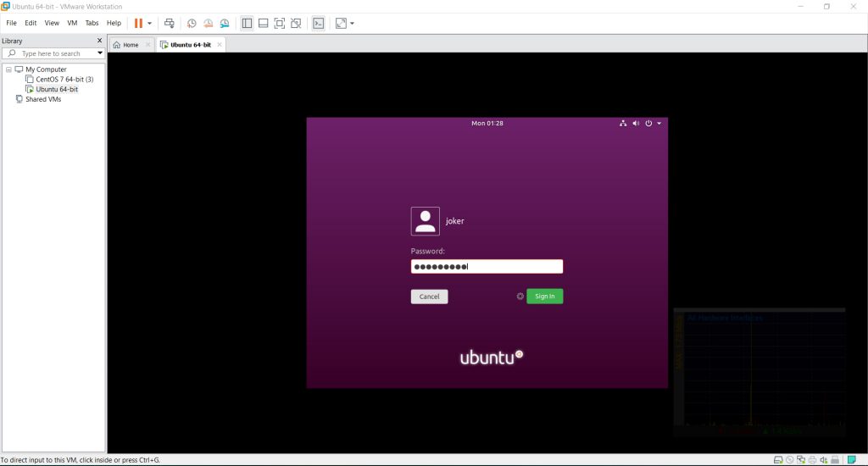Open the snapshot manager
868x466 pixels.
click(x=225, y=23)
